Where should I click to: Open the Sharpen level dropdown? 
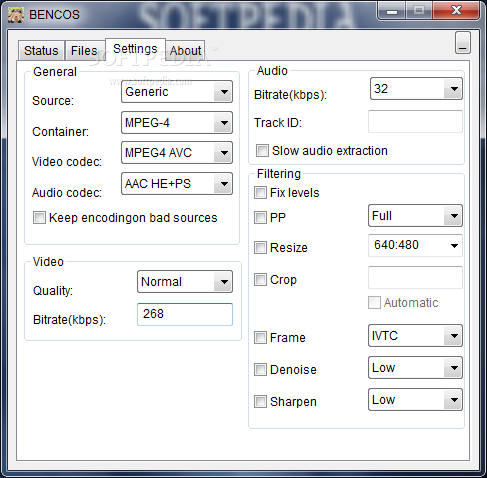415,400
